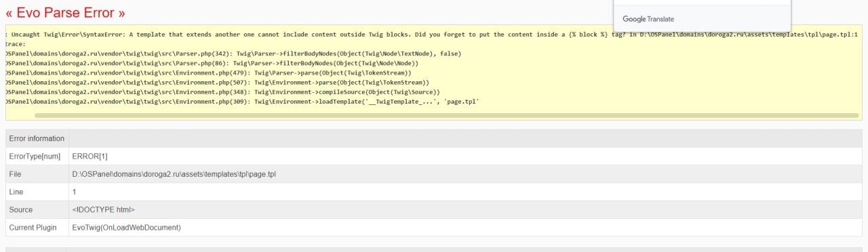Click the File row label
The height and width of the screenshot is (252, 868).
point(15,174)
